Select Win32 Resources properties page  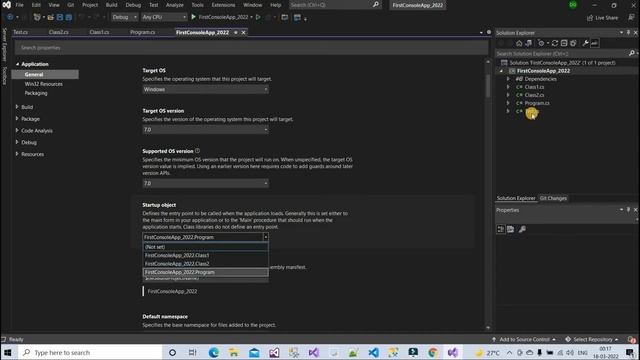[x=44, y=84]
